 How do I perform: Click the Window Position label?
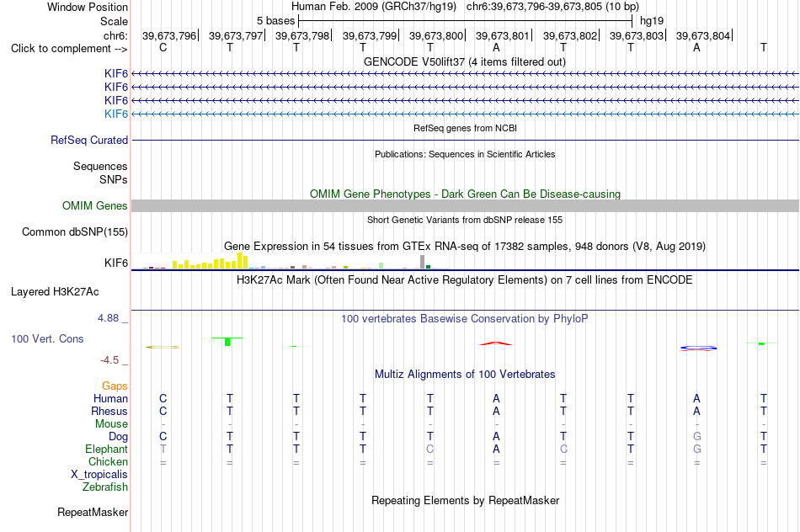pyautogui.click(x=88, y=7)
